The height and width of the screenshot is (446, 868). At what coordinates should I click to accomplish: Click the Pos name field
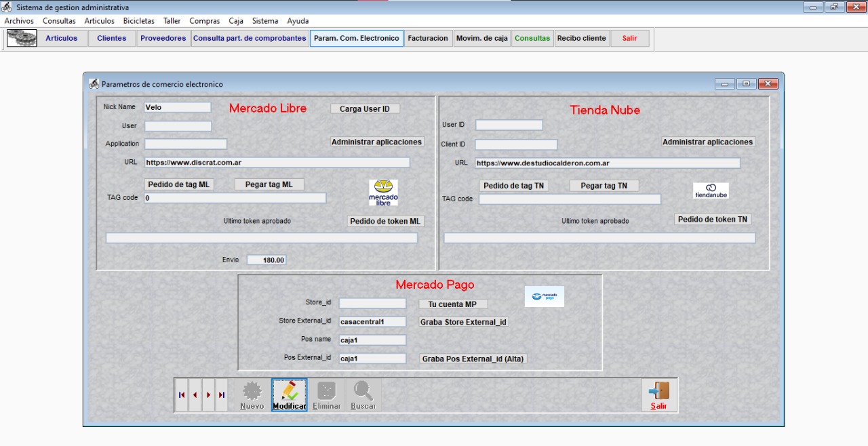coord(372,340)
